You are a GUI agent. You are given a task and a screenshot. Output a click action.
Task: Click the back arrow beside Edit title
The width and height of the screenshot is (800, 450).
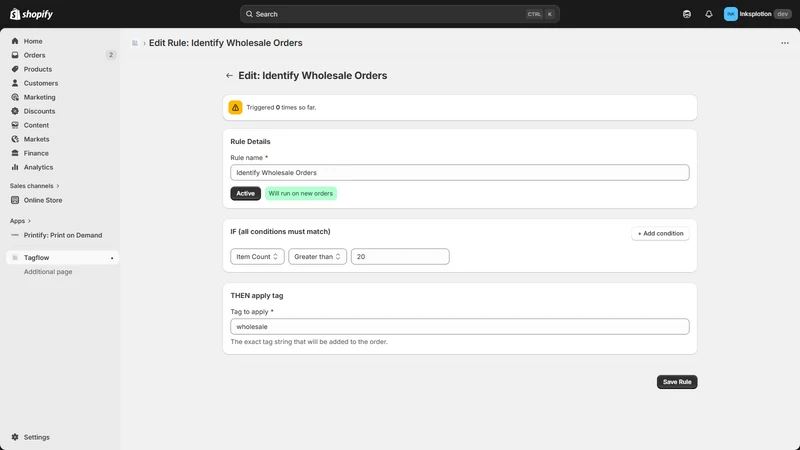(x=229, y=76)
